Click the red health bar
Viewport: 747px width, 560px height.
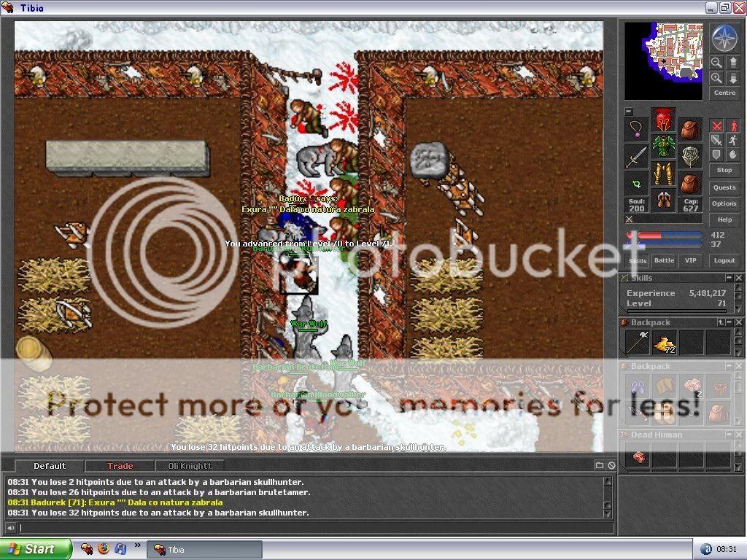pos(665,236)
